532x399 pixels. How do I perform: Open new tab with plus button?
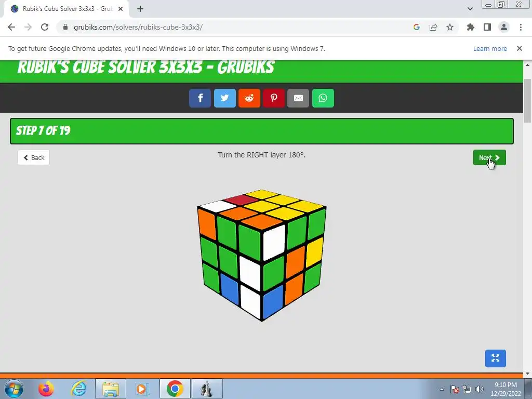tap(140, 9)
